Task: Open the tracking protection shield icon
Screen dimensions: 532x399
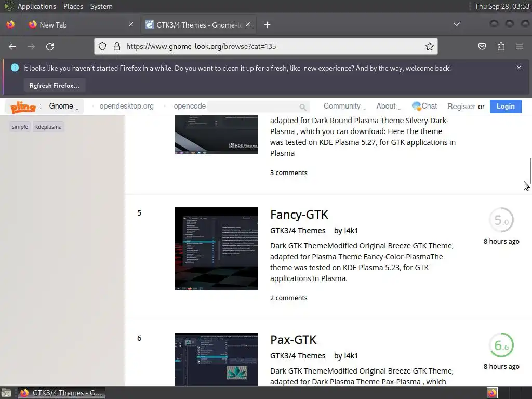Action: 102,46
